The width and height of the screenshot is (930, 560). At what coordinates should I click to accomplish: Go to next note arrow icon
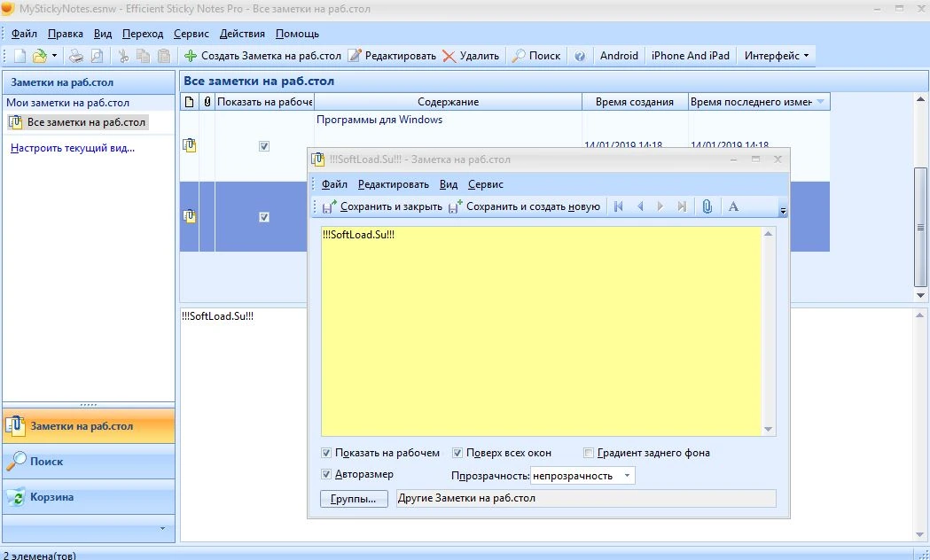click(660, 206)
